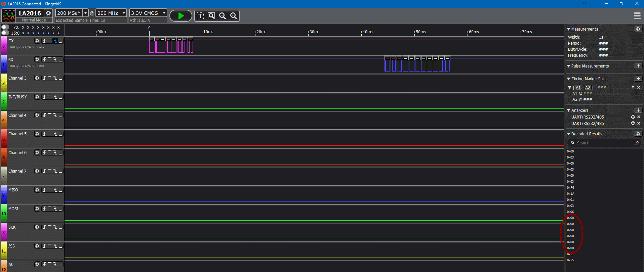Viewport: 644px width, 272px height.
Task: Select the text cursor T tool
Action: coord(200,16)
